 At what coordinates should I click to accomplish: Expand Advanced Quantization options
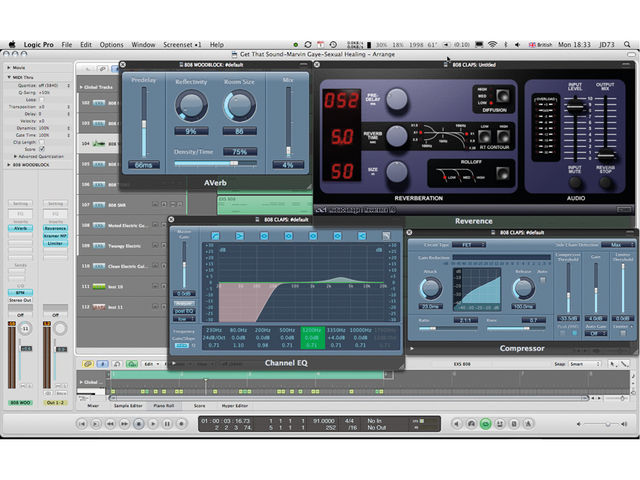[x=16, y=156]
